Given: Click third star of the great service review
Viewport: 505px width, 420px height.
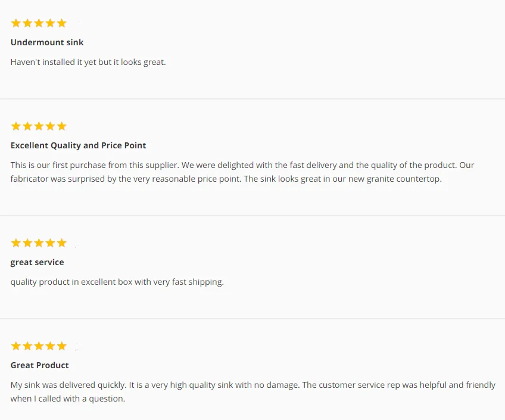Looking at the screenshot, I should point(39,243).
